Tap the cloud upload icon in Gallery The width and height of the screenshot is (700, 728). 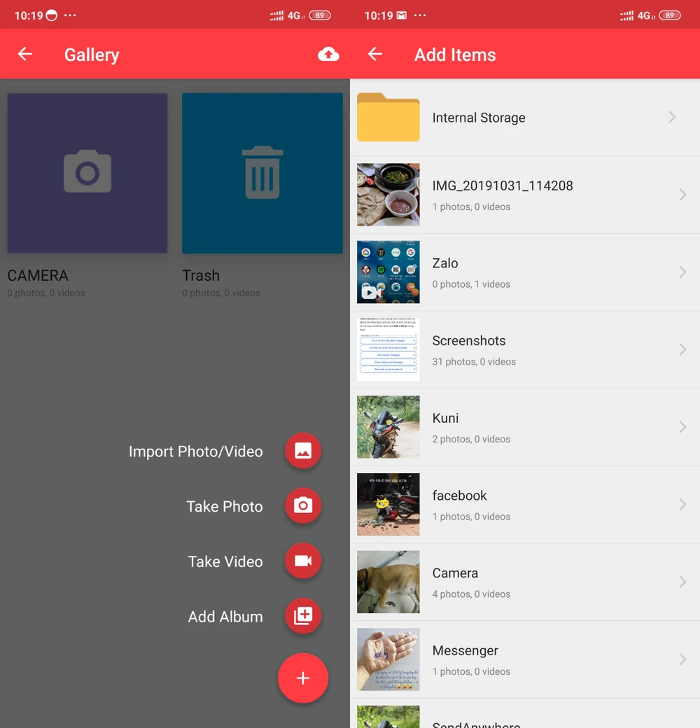[x=328, y=55]
